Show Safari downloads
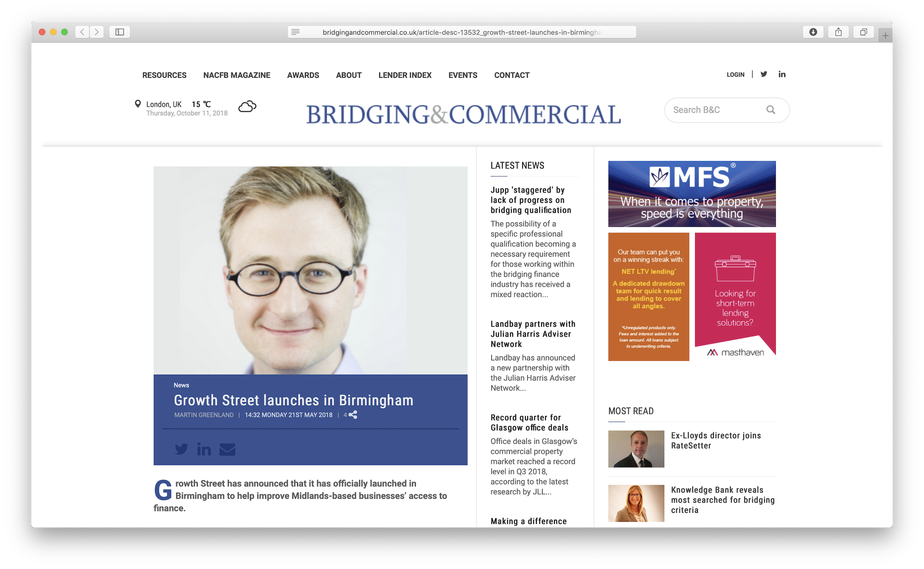924x569 pixels. click(813, 32)
